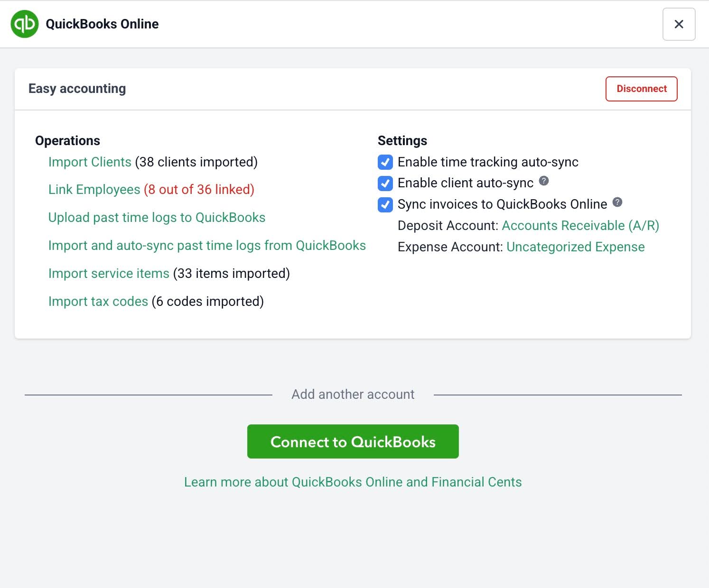The height and width of the screenshot is (588, 709).
Task: Open the Import Clients operation
Action: [x=90, y=162]
